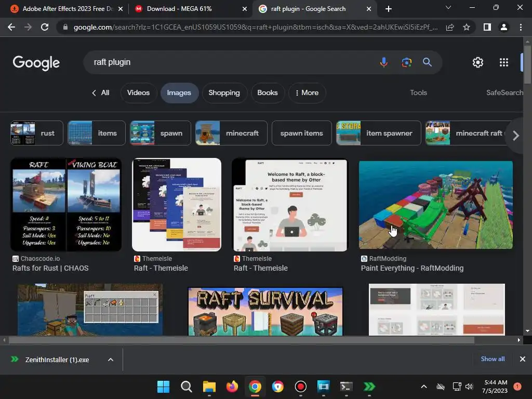Viewport: 532px width, 399px height.
Task: Start voice search with the microphone icon
Action: (384, 62)
